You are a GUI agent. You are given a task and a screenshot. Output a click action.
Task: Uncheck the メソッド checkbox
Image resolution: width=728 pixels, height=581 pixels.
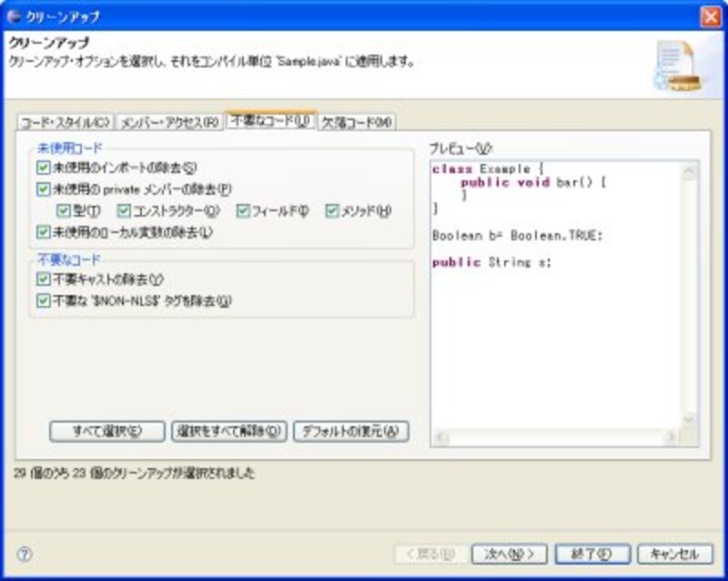coord(332,210)
